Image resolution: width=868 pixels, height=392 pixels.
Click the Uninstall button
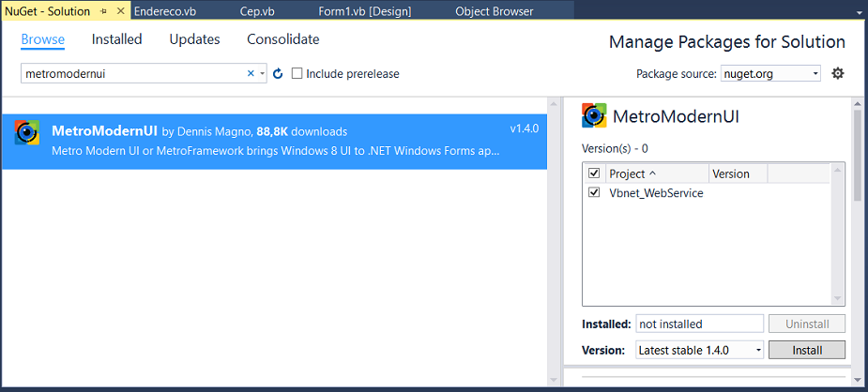coord(807,324)
